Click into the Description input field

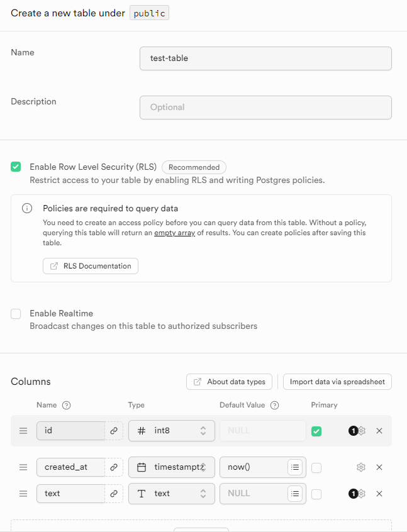265,107
